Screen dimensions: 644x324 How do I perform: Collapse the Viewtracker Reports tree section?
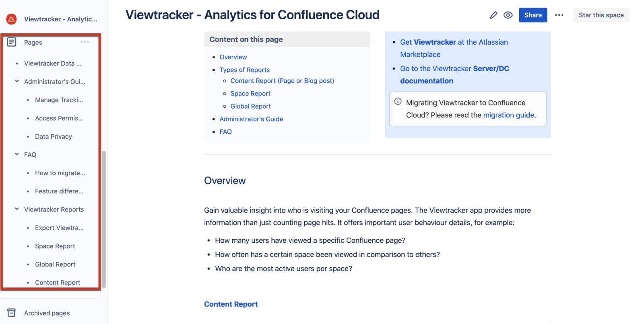tap(17, 209)
